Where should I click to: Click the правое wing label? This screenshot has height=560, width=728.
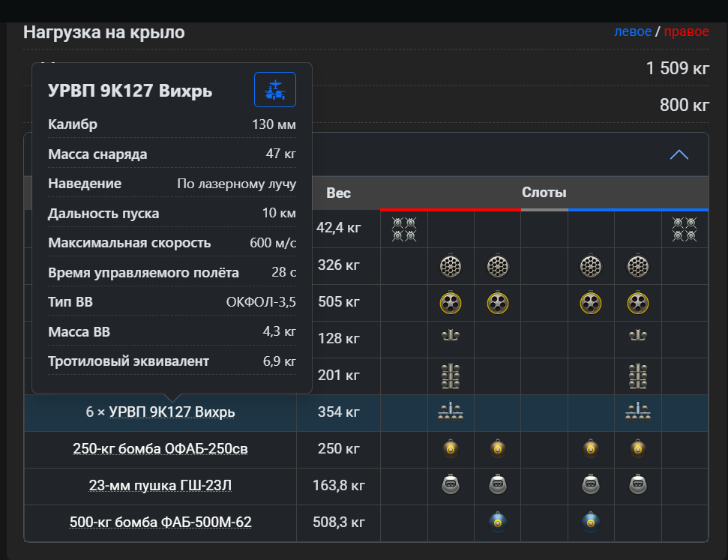686,31
